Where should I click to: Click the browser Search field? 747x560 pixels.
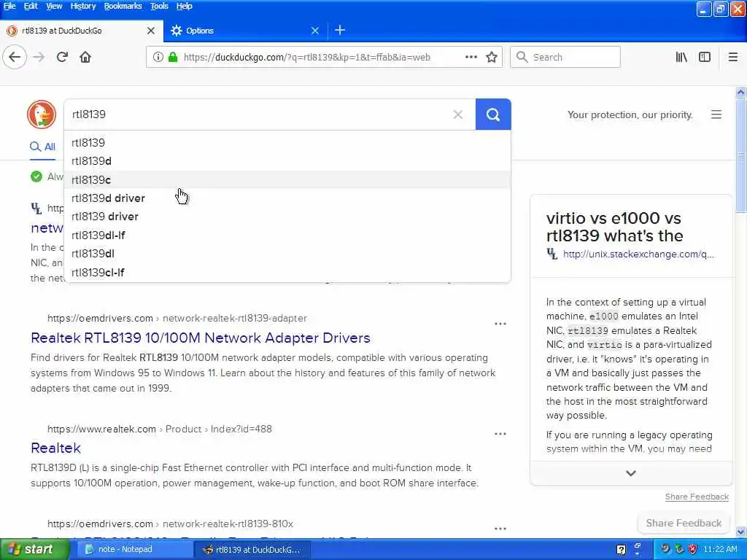point(565,57)
